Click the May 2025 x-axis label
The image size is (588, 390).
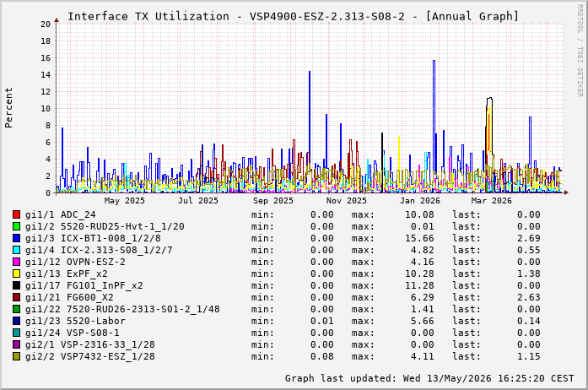[125, 201]
